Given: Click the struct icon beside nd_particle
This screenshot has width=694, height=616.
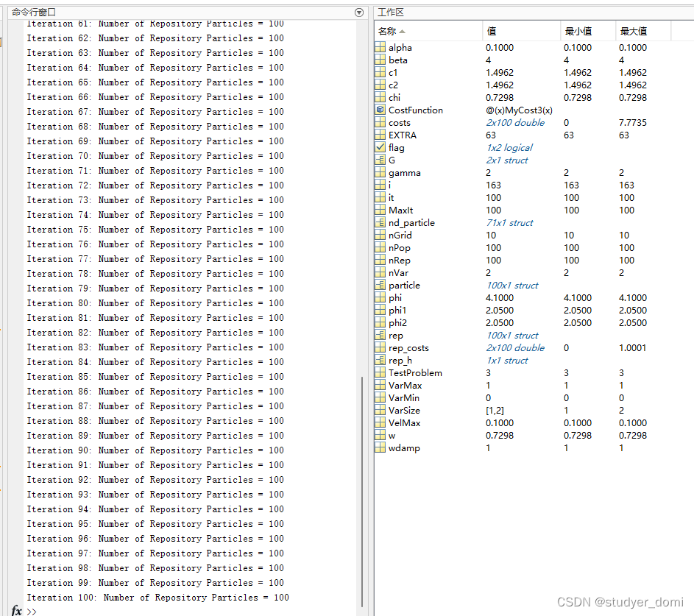Looking at the screenshot, I should point(380,222).
